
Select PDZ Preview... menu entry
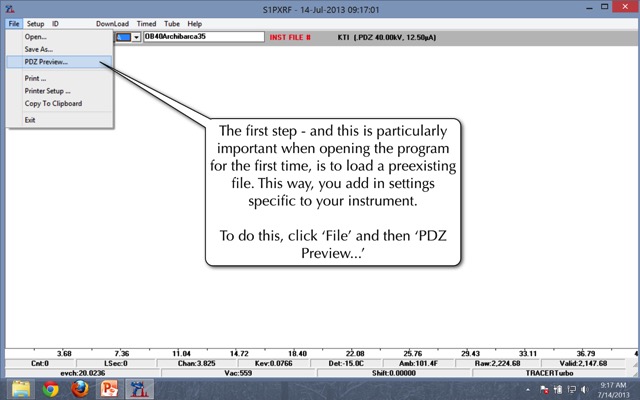pyautogui.click(x=60, y=62)
